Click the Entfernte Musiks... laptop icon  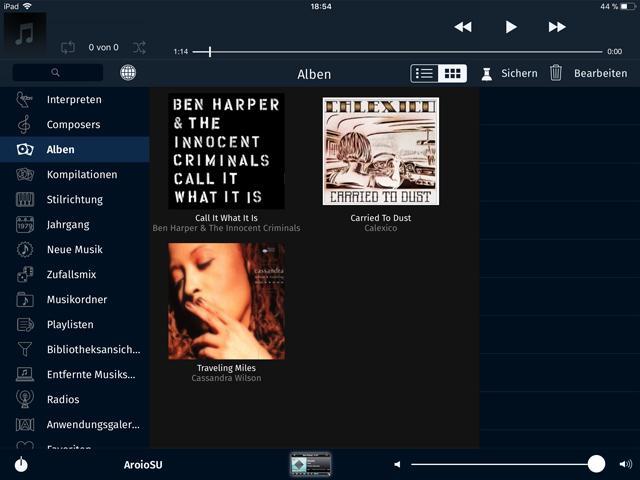25,374
